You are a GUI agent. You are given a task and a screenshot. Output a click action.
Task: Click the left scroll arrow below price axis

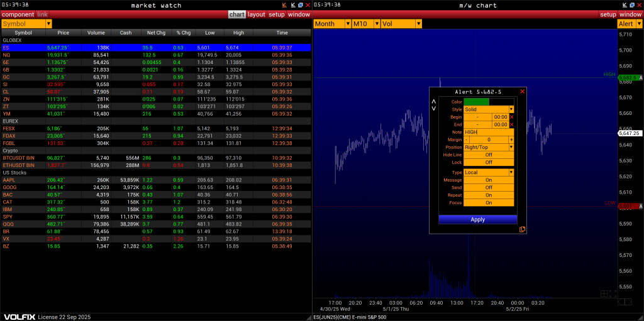tap(621, 302)
